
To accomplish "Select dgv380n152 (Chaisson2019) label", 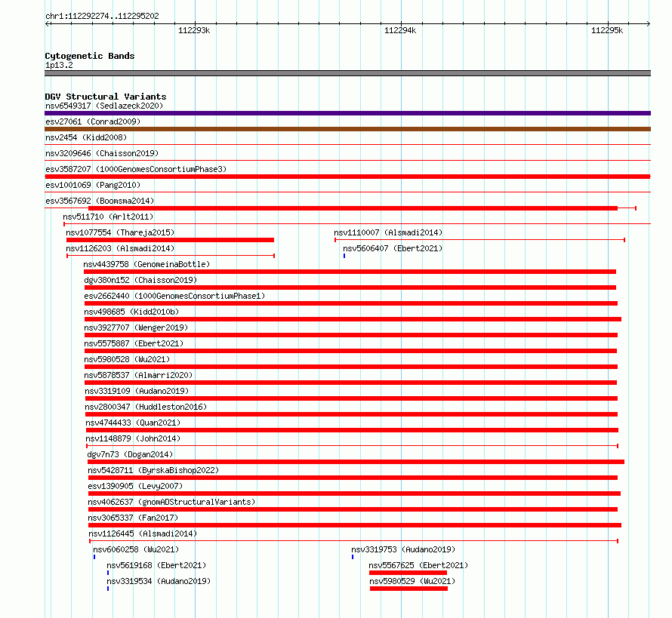I will coord(140,280).
